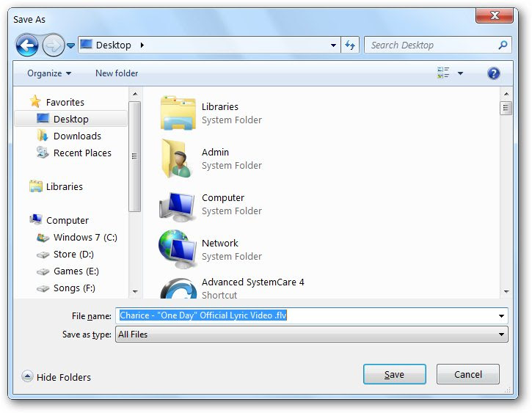Select Recent Places under Favorites
This screenshot has width=532, height=413.
point(82,153)
